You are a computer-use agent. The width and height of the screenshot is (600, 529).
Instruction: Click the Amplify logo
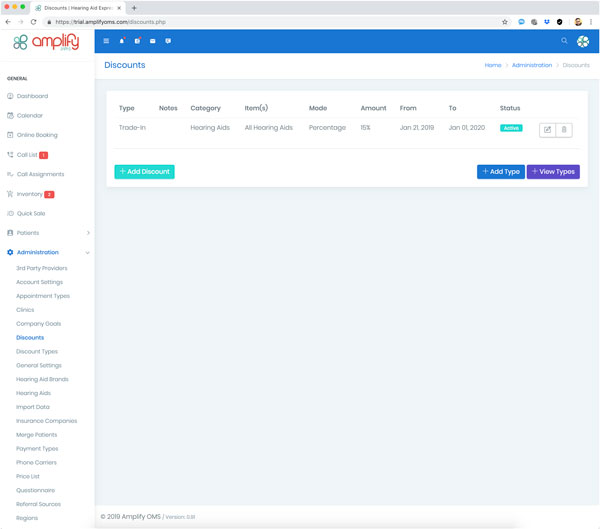click(x=46, y=42)
